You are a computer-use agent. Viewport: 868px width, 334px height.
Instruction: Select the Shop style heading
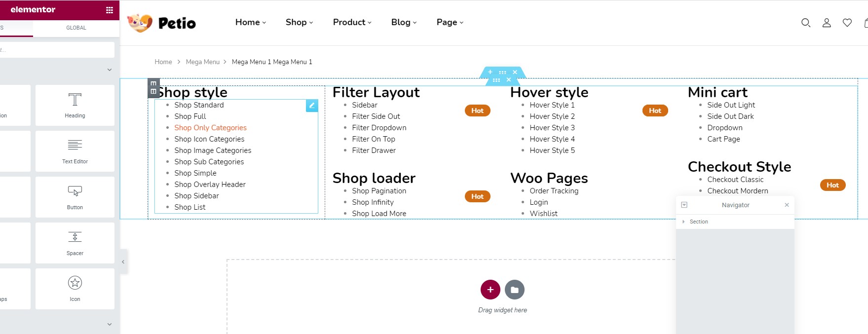coord(192,92)
